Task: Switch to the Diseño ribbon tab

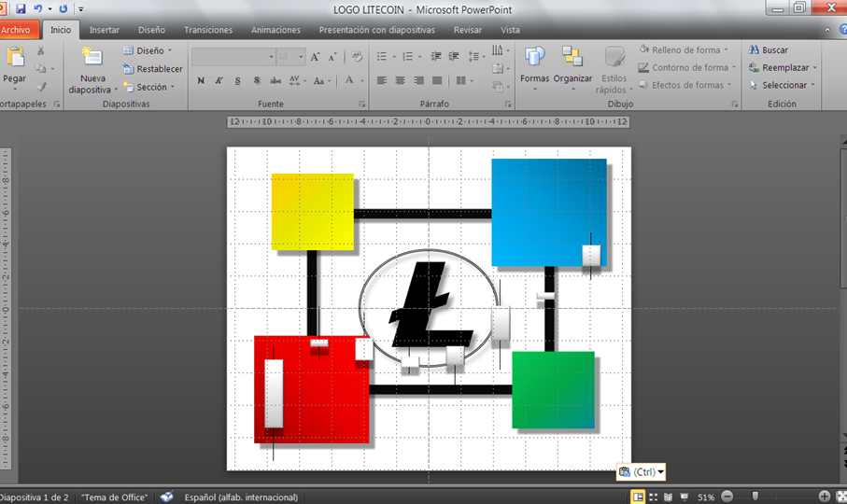Action: 152,30
